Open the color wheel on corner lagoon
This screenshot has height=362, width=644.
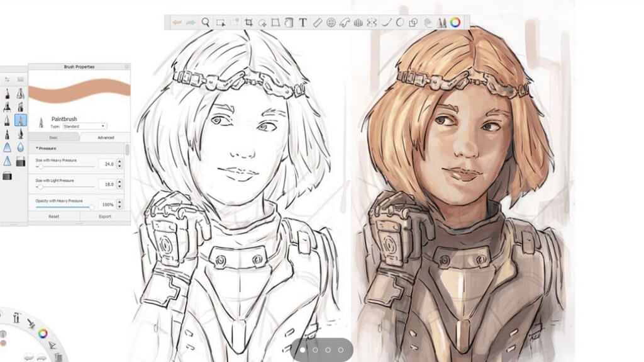pos(43,333)
